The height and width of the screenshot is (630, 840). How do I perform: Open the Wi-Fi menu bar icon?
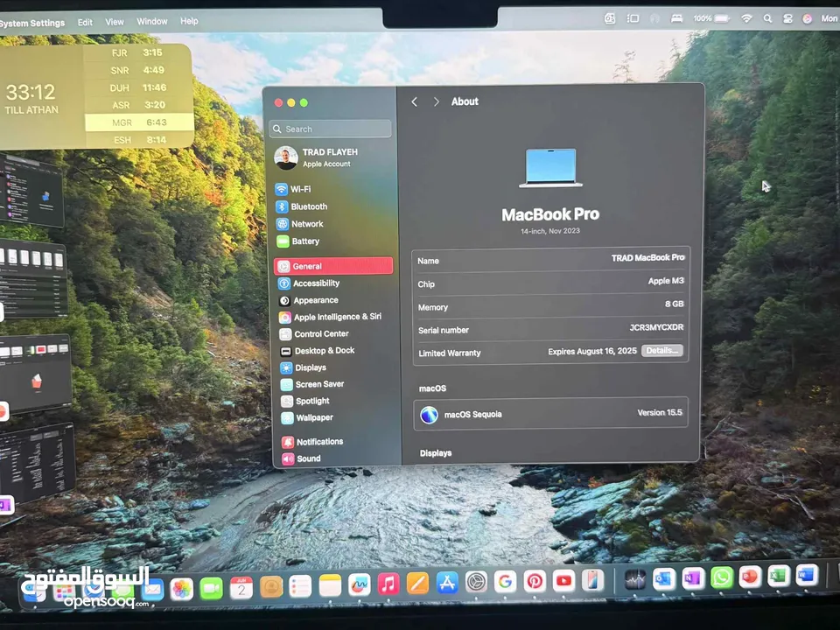tap(746, 18)
